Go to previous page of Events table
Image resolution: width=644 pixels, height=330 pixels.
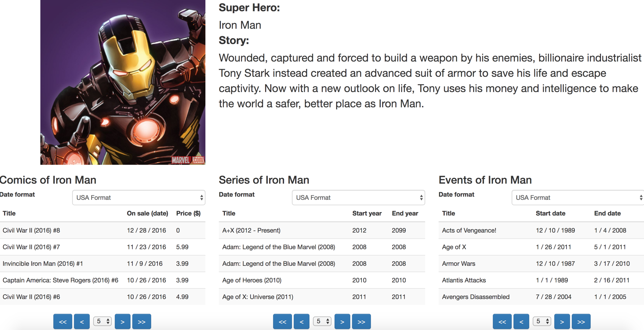click(x=521, y=321)
